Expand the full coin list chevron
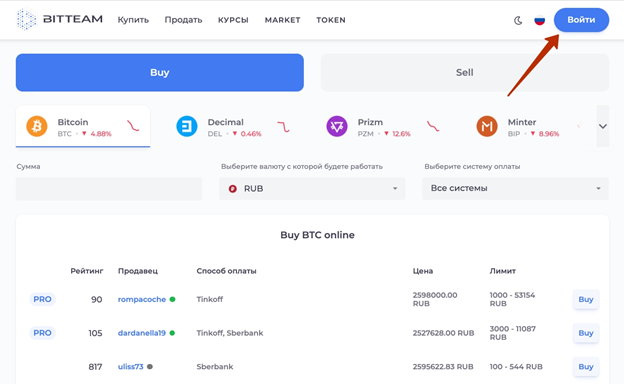 click(603, 126)
